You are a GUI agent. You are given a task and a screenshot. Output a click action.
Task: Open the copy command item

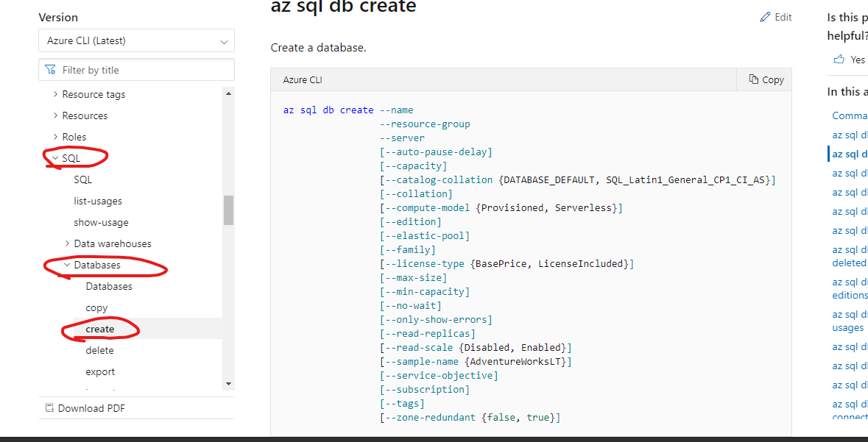(97, 307)
